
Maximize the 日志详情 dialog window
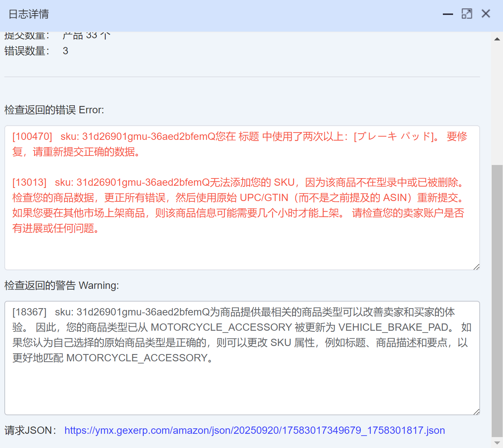coord(467,14)
